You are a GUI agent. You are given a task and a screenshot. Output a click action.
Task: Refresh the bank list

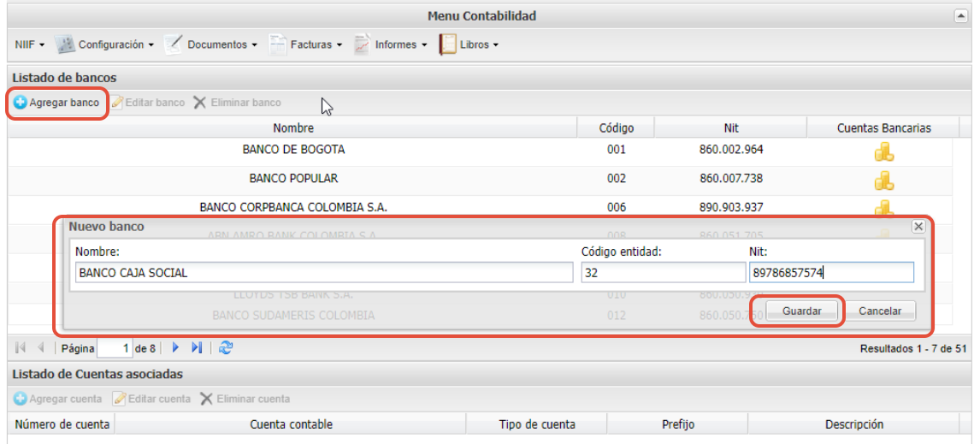coord(226,347)
